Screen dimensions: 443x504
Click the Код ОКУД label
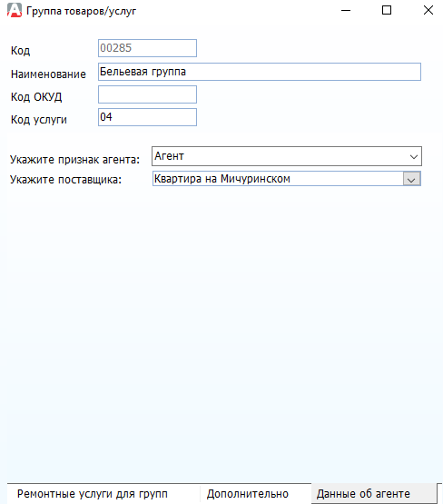(x=36, y=97)
